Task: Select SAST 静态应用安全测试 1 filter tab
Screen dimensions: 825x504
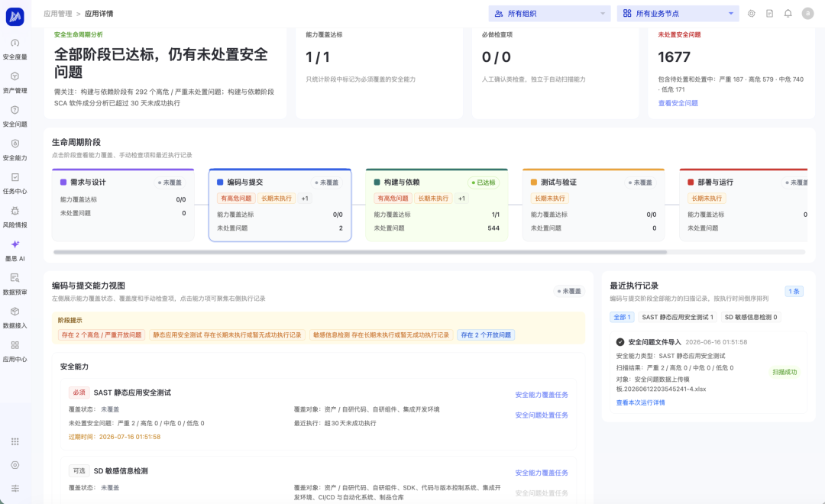Action: point(677,317)
